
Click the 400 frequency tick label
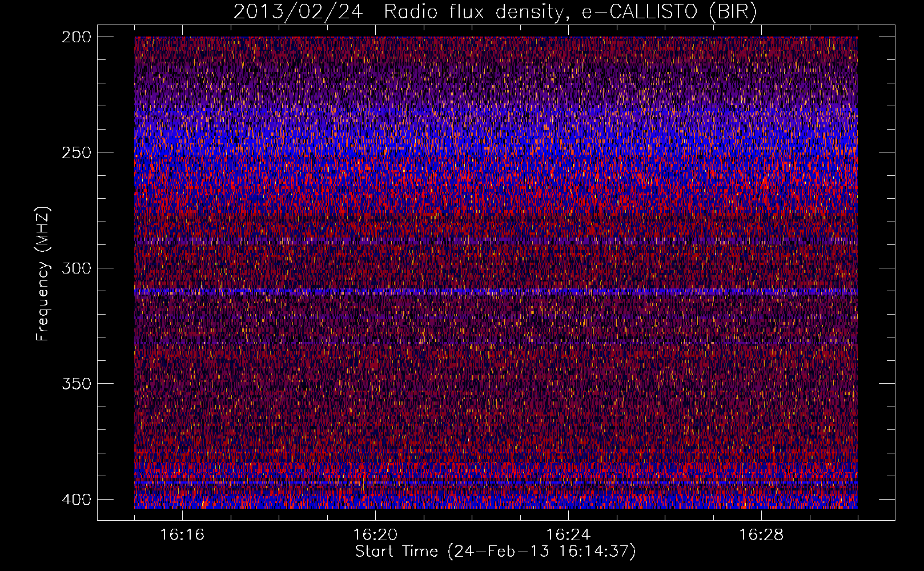(76, 500)
